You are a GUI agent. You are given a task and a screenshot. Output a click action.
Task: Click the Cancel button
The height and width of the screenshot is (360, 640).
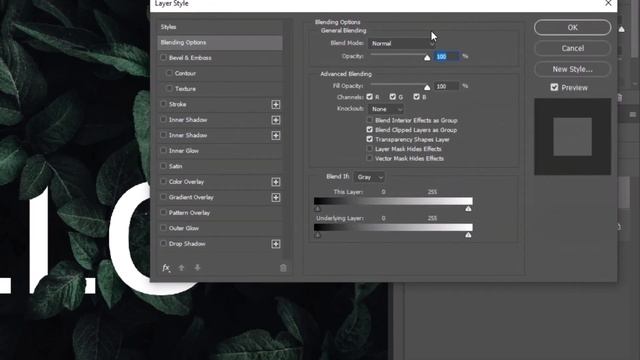[572, 48]
